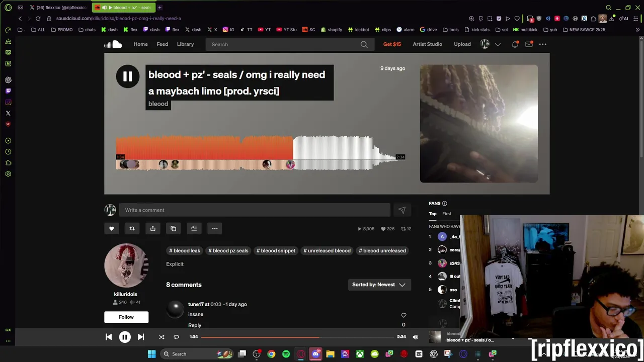Open the '# bleood pz seals' tag

pyautogui.click(x=228, y=250)
